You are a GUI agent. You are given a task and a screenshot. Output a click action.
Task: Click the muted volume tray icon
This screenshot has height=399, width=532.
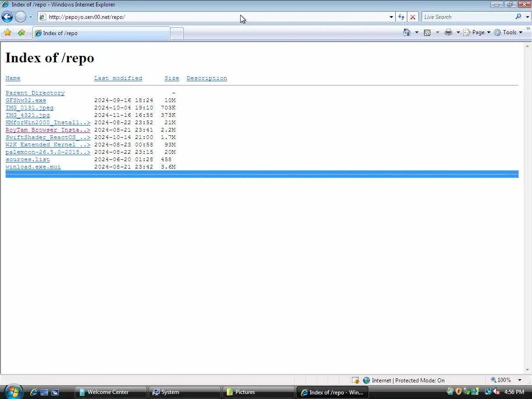pyautogui.click(x=496, y=392)
